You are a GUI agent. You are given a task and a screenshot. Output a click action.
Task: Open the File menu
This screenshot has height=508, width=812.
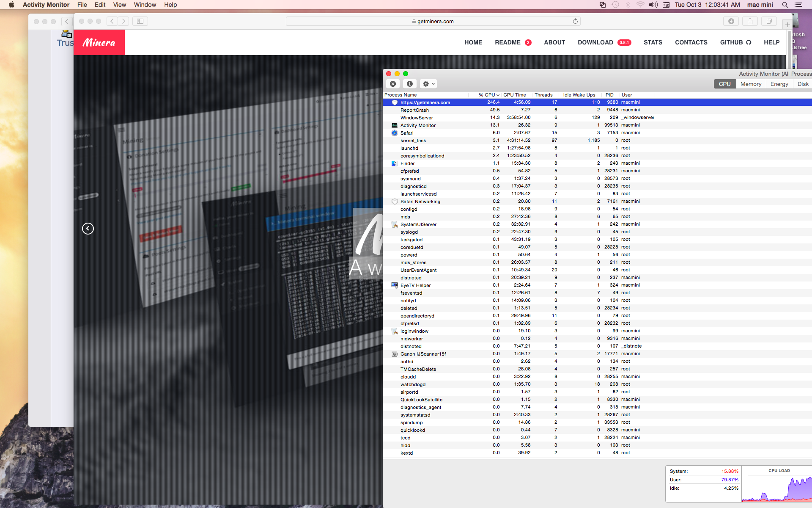82,5
